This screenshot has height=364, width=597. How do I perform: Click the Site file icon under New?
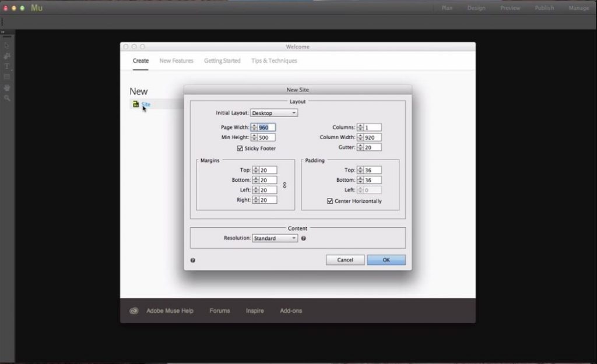[x=136, y=104]
